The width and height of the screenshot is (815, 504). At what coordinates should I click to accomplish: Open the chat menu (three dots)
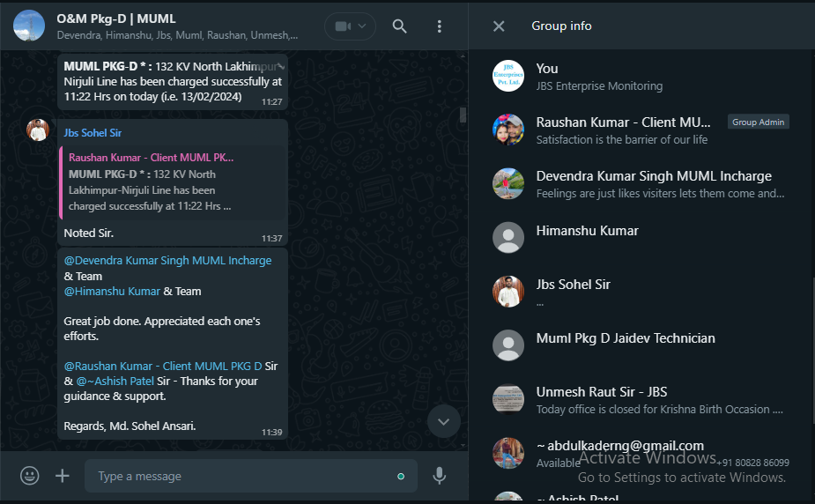point(439,26)
